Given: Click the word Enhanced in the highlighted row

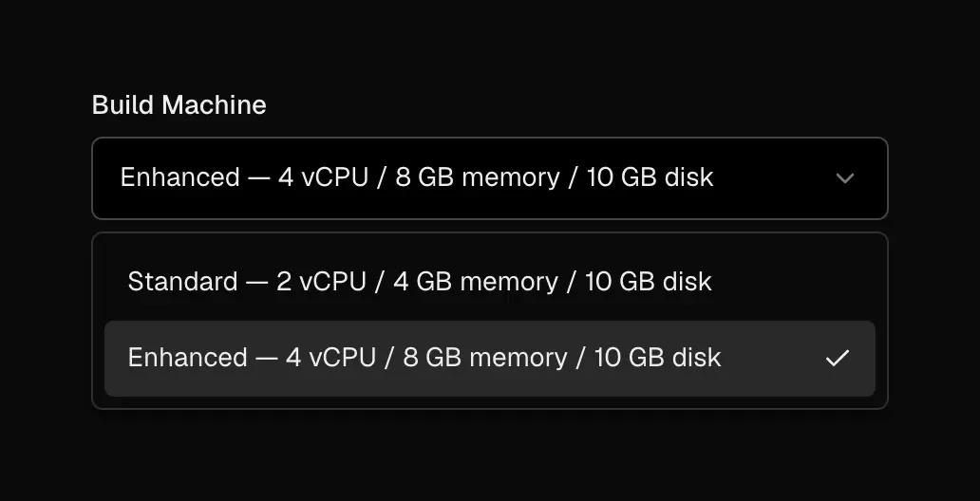Looking at the screenshot, I should tap(187, 358).
